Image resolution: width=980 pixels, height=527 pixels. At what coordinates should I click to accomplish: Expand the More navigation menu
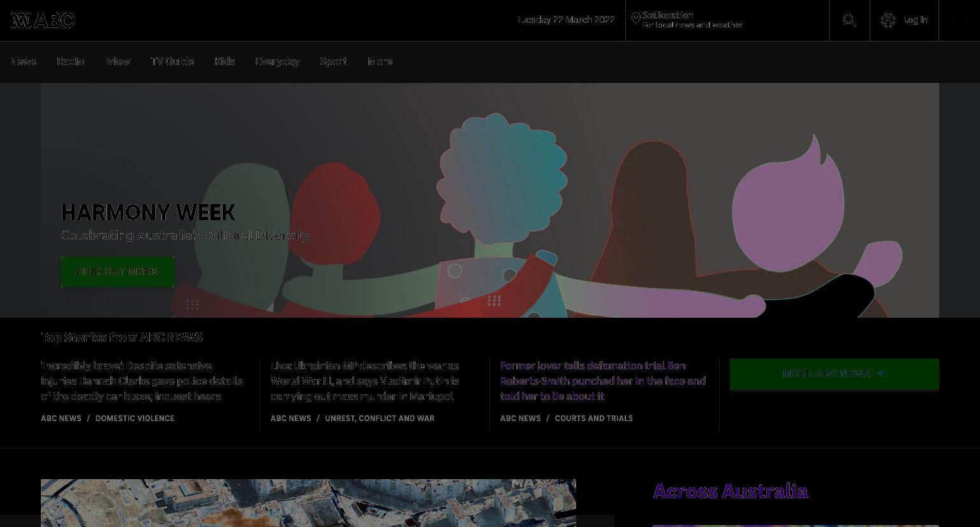point(380,61)
